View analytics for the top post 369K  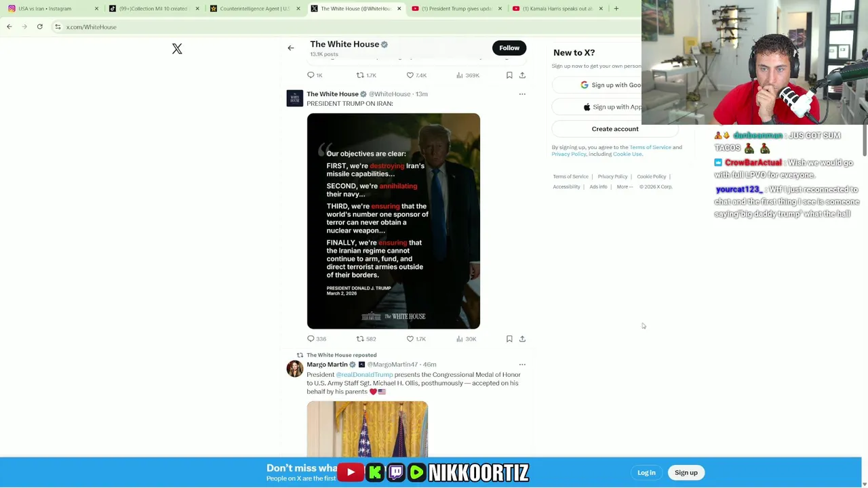tap(467, 75)
